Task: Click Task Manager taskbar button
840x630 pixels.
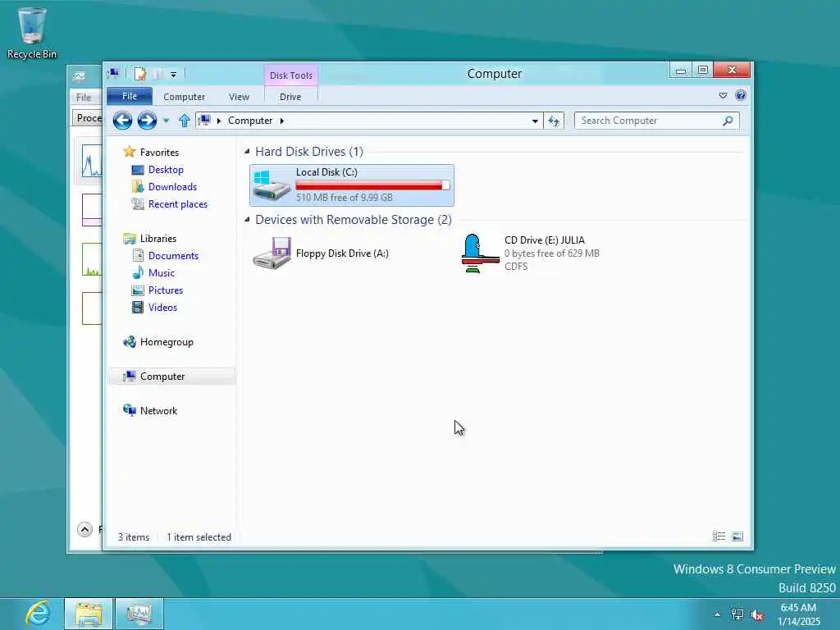Action: [139, 614]
